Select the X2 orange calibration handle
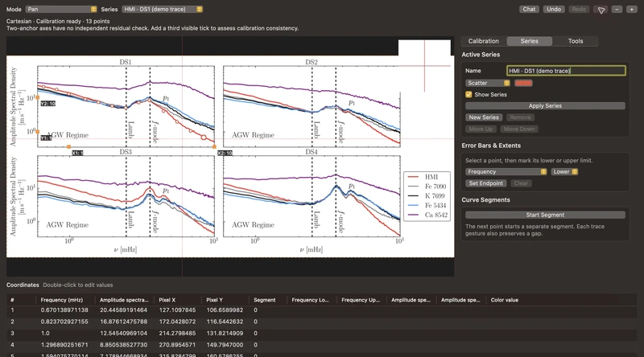644x357 pixels. pos(214,146)
